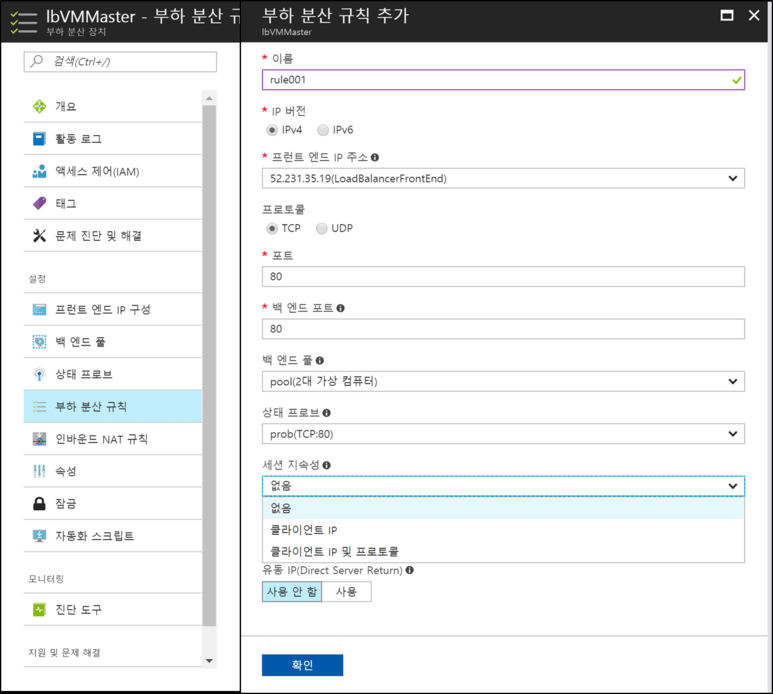Open 활동 로그 via its log icon
This screenshot has width=773, height=694.
[40, 139]
